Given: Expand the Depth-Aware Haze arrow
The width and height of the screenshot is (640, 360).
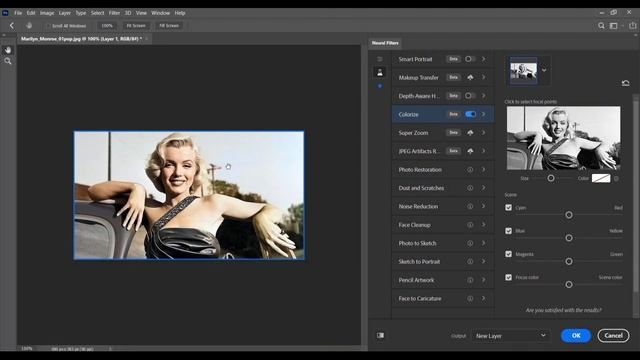Looking at the screenshot, I should click(484, 96).
